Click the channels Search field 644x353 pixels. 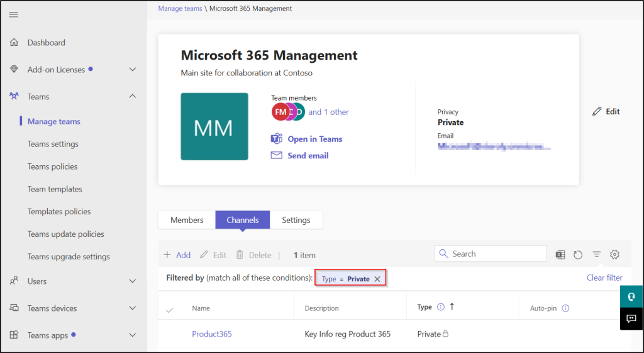pyautogui.click(x=491, y=254)
